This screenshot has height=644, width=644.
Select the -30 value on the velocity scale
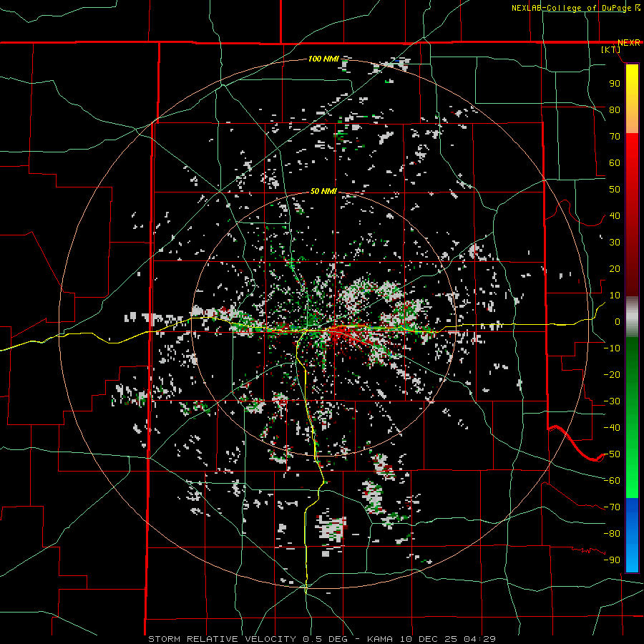click(x=612, y=401)
